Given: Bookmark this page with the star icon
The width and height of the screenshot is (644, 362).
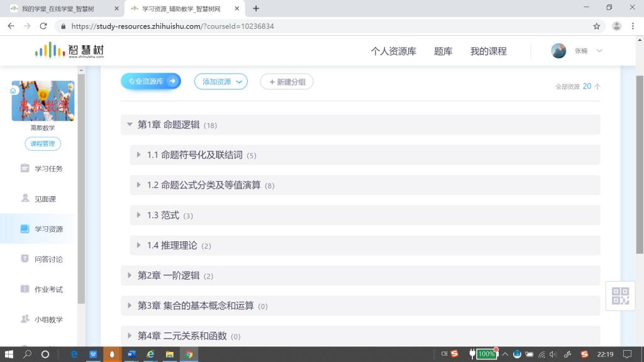Looking at the screenshot, I should [x=596, y=26].
